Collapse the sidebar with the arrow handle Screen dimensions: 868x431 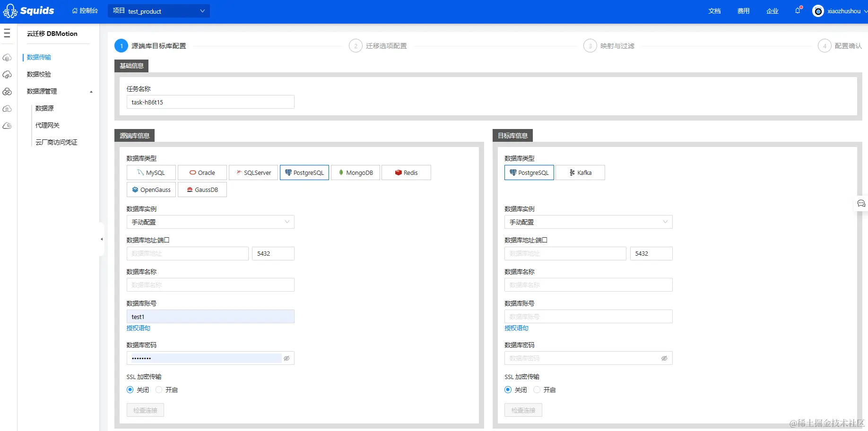102,239
